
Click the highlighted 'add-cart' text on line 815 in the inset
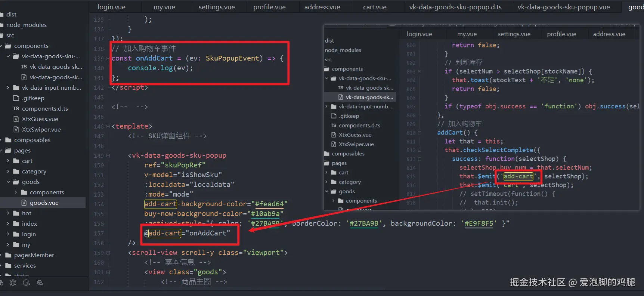(518, 176)
